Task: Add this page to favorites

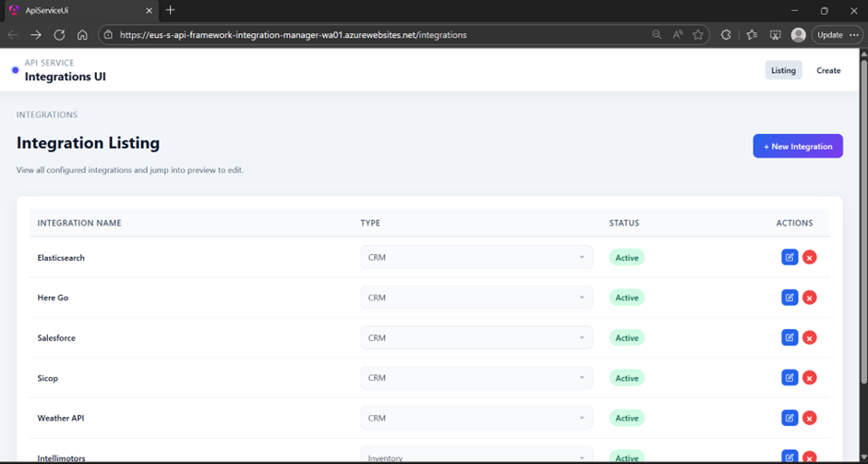Action: [698, 34]
